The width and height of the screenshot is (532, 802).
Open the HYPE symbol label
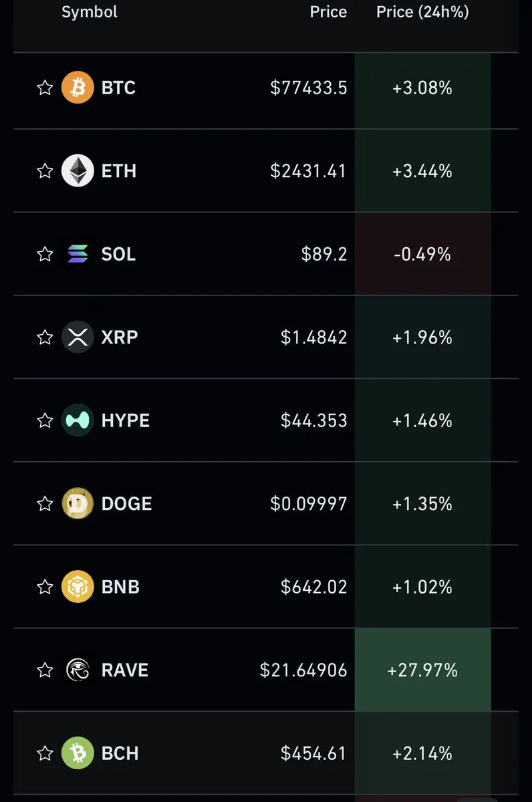126,420
